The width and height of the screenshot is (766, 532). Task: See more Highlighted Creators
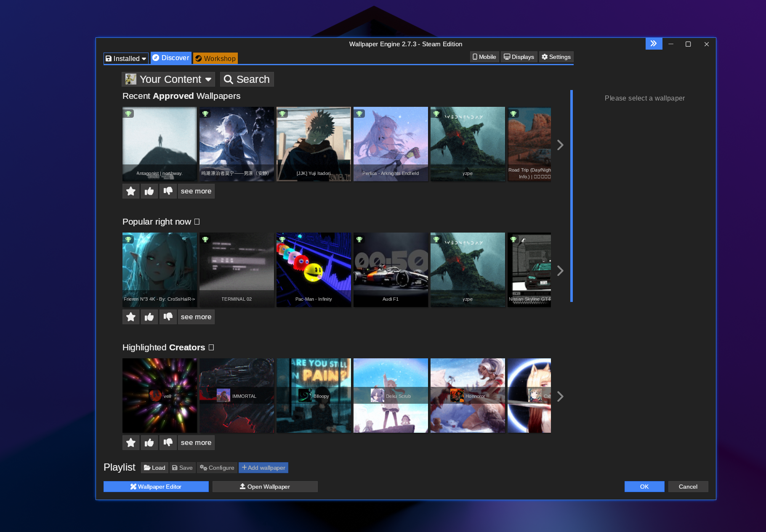point(196,443)
